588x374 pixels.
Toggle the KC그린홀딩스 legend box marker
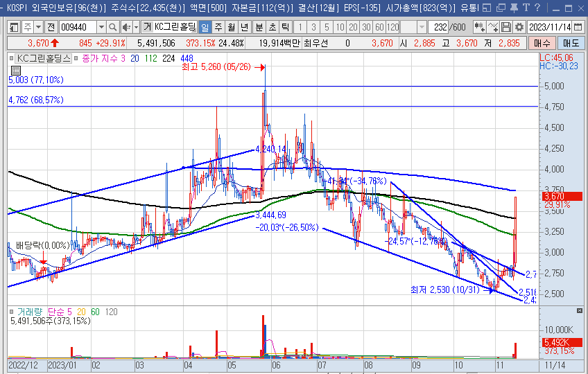click(x=11, y=58)
